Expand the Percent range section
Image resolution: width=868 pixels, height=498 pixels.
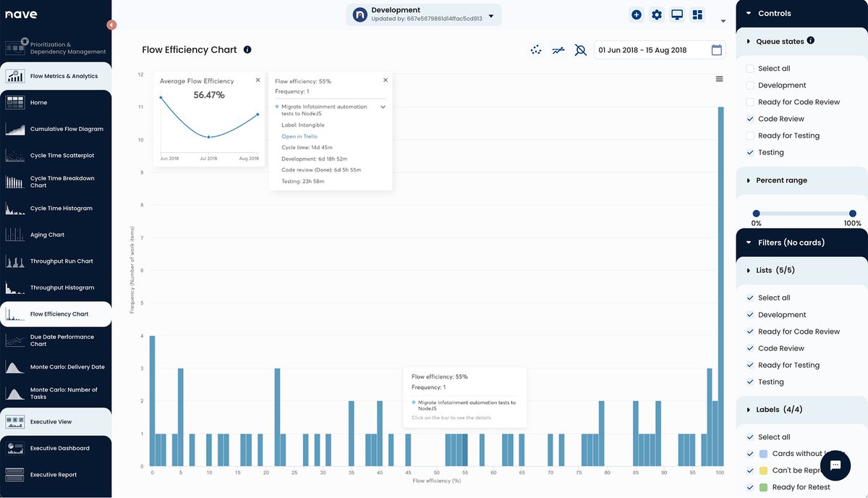click(x=747, y=180)
